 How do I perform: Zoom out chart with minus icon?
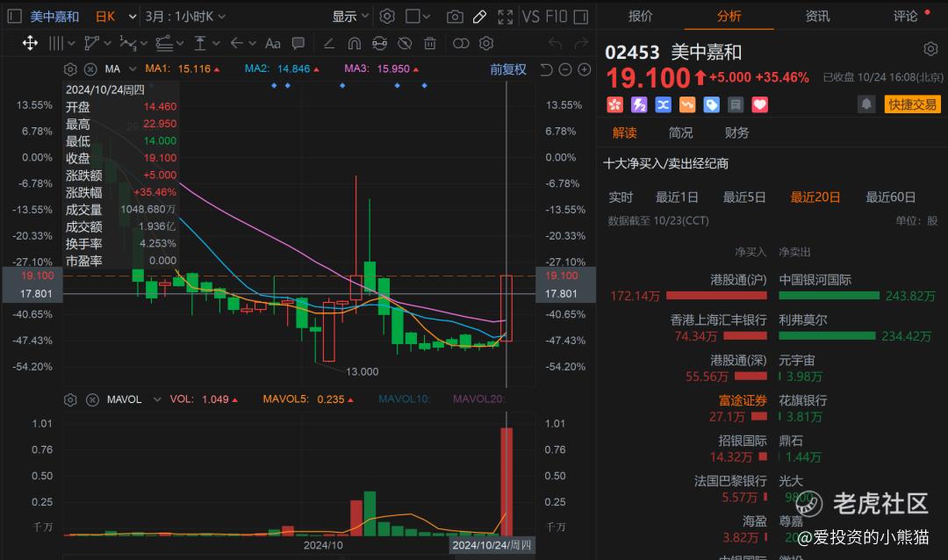point(565,69)
